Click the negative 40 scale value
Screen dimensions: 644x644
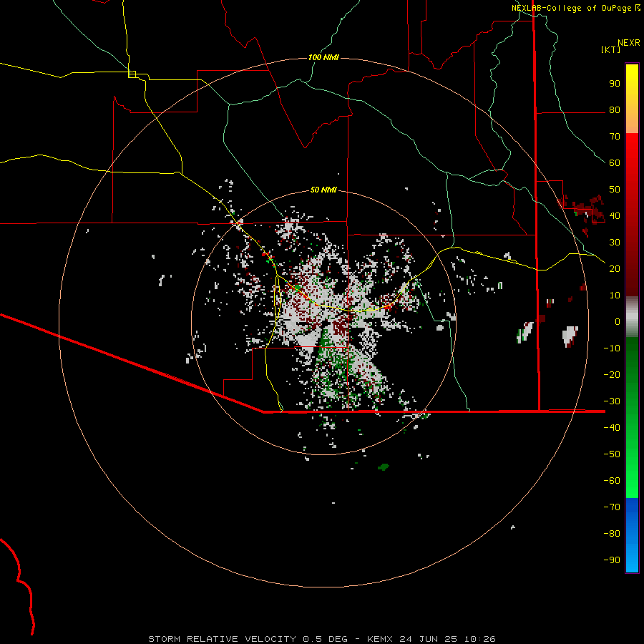click(x=612, y=428)
